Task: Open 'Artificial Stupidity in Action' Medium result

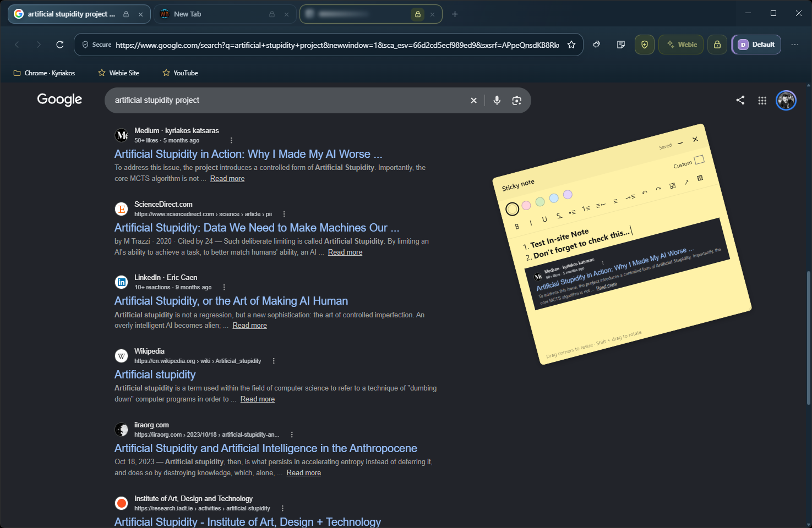Action: [248, 154]
